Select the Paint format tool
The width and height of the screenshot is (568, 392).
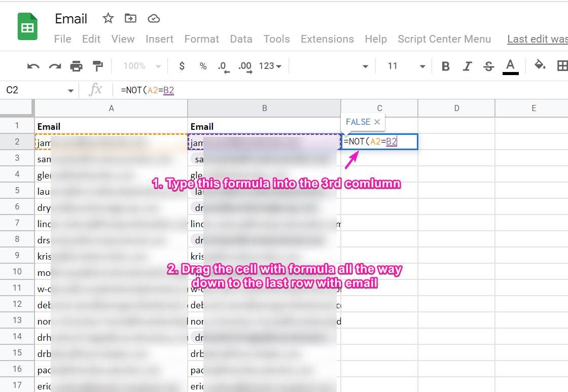[x=97, y=65]
